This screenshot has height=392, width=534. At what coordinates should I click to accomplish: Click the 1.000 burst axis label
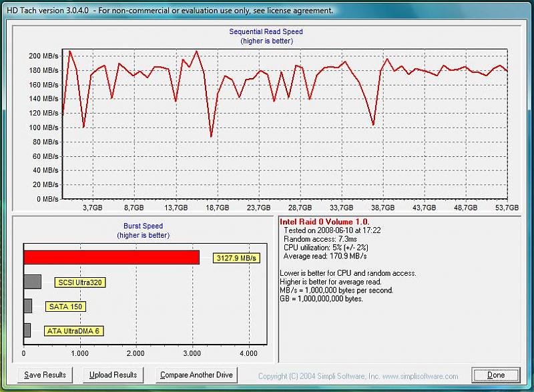(79, 353)
